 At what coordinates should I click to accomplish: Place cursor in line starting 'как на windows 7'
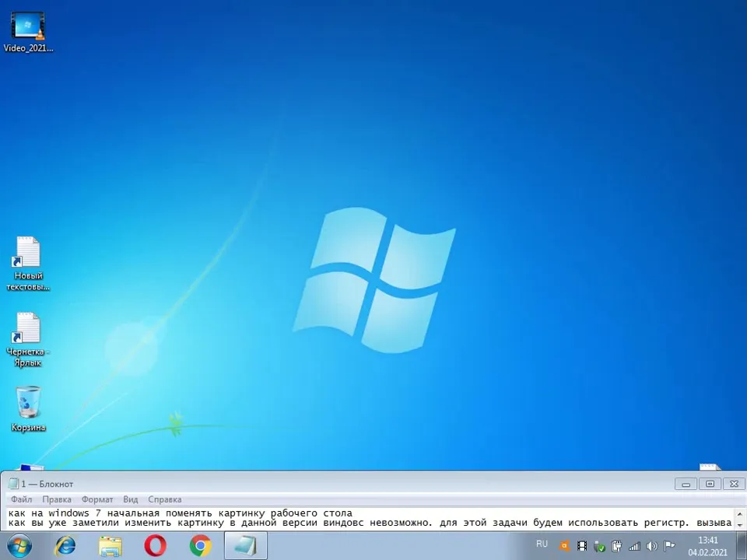[180, 513]
